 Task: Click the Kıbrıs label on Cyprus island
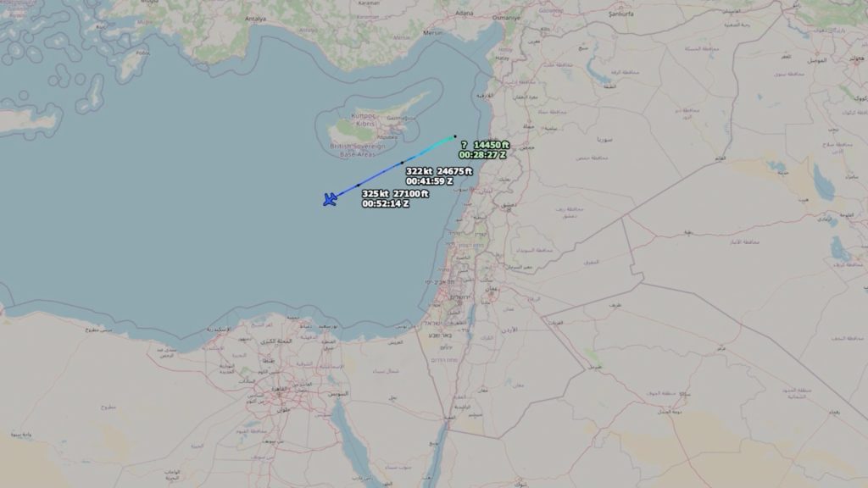pos(364,124)
